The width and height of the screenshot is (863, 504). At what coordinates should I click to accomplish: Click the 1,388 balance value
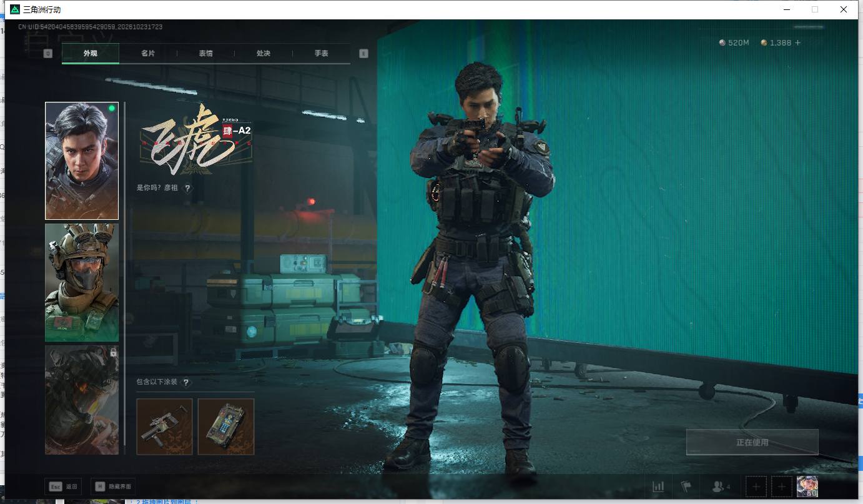(781, 43)
